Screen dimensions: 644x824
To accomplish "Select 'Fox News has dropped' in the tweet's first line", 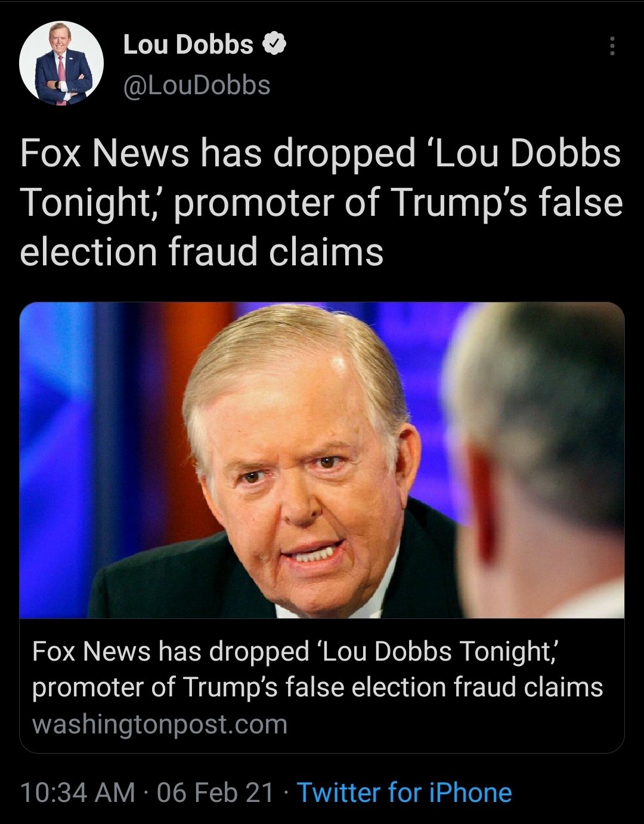I will [x=141, y=153].
